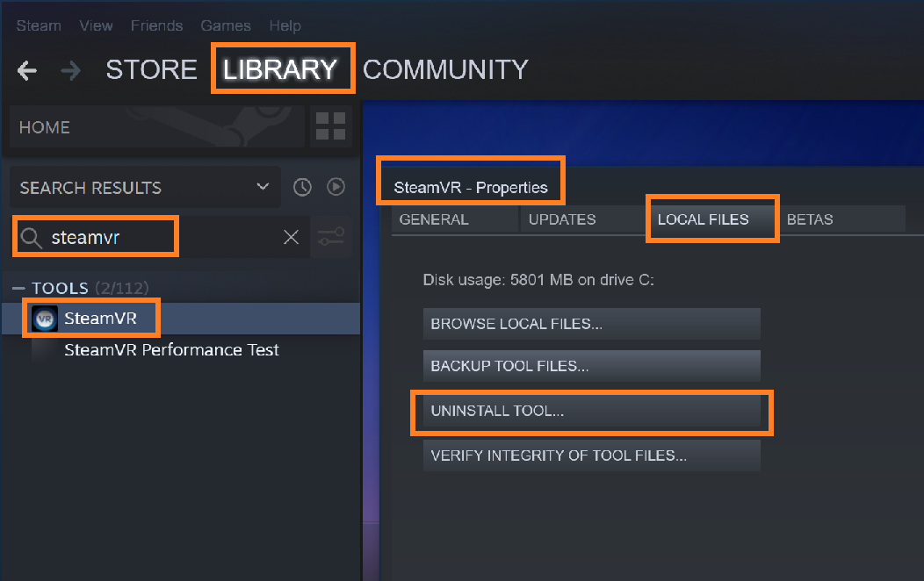Switch to the Betas tab
The height and width of the screenshot is (581, 924).
point(841,219)
